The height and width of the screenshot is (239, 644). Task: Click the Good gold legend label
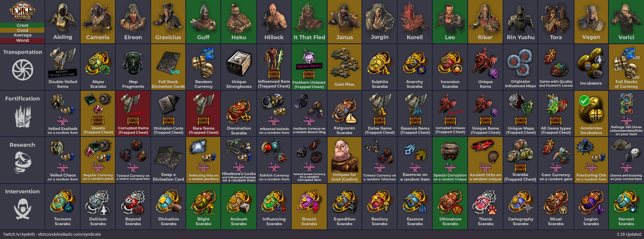tap(22, 30)
